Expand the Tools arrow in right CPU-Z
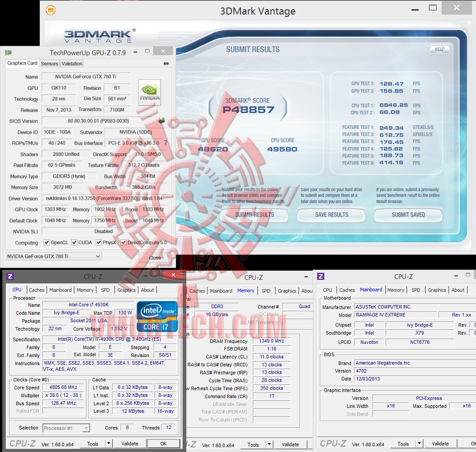476x452 pixels. [419, 444]
